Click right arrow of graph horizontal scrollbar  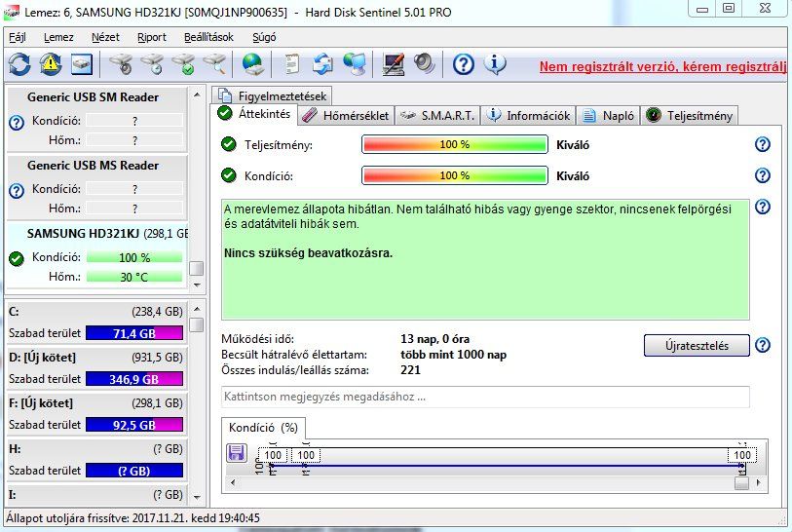click(758, 482)
